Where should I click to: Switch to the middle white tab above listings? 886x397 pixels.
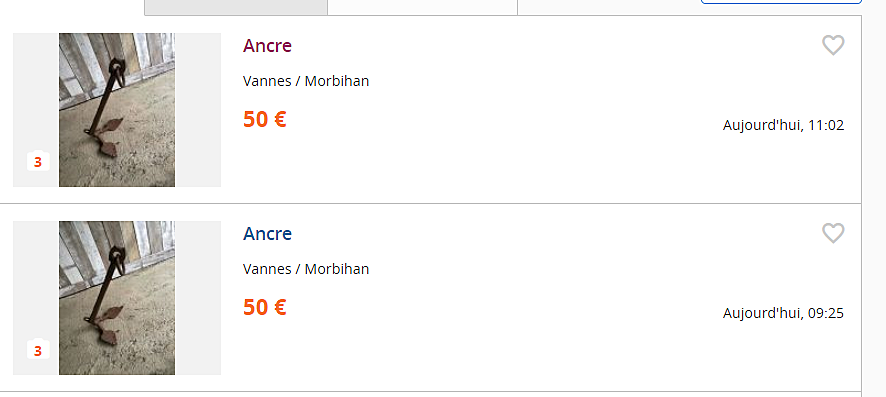point(422,7)
